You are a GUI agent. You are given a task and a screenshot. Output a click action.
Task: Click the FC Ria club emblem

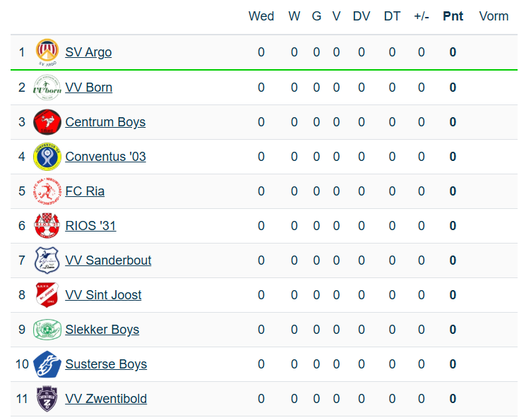(x=47, y=191)
